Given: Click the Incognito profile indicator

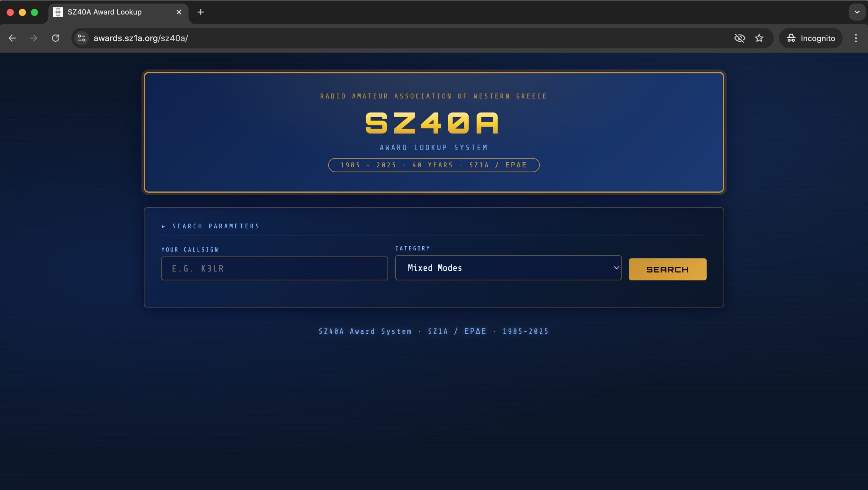Looking at the screenshot, I should point(811,38).
